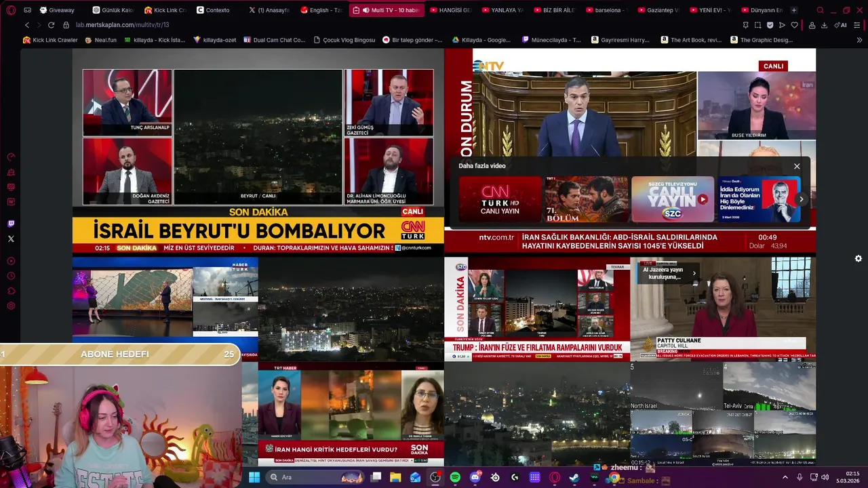Open the Player icon in sidebar
This screenshot has height=488, width=868.
11,261
